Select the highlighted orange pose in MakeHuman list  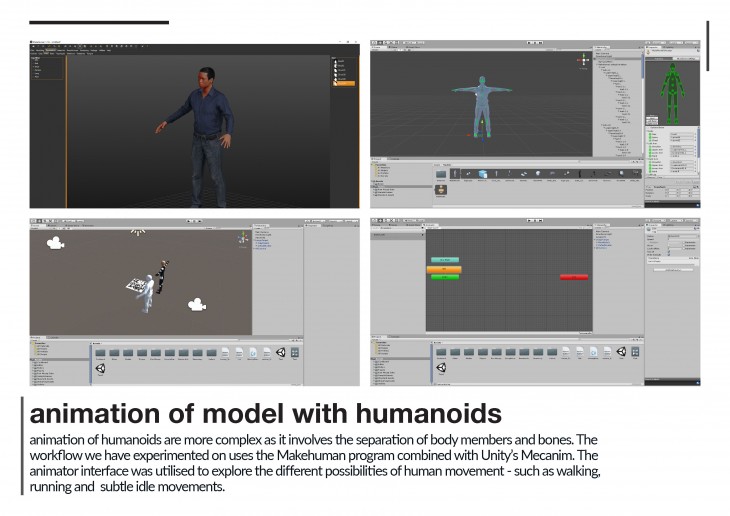tap(344, 84)
